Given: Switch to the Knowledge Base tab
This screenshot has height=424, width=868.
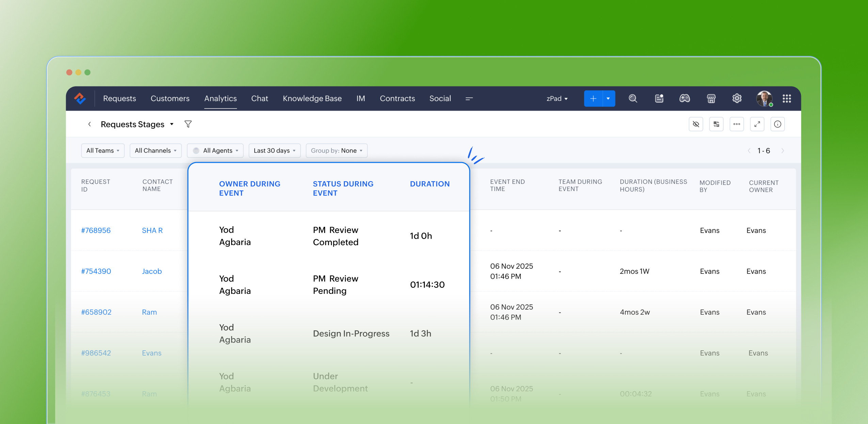Looking at the screenshot, I should [x=312, y=98].
